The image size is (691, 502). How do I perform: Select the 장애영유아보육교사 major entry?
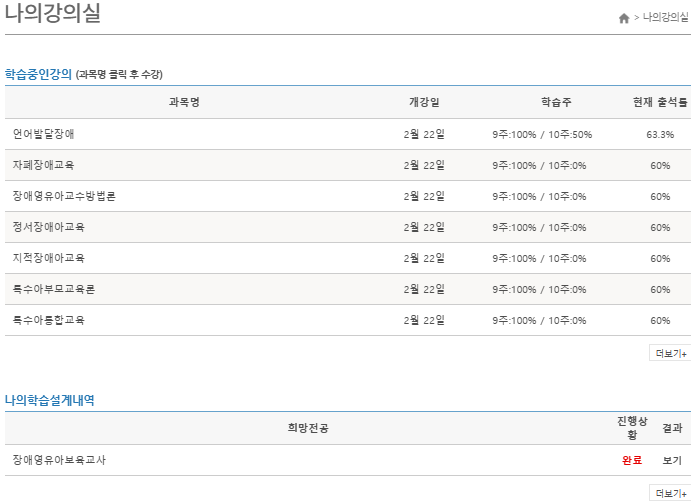[59, 460]
